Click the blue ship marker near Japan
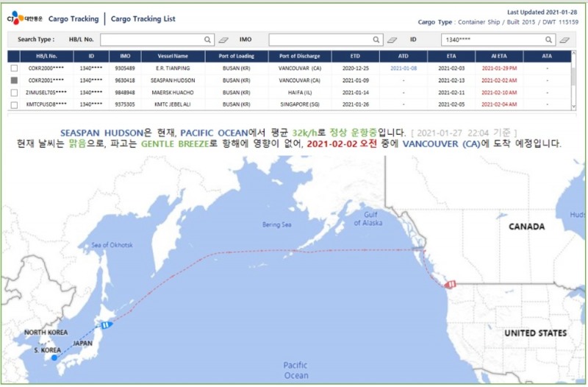Image resolution: width=588 pixels, height=387 pixels. click(107, 324)
